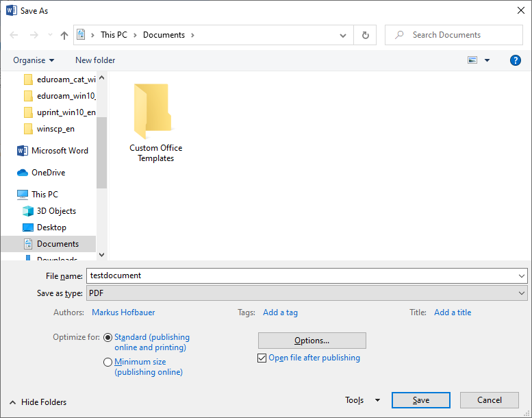Click the navigation pane scrollbar
This screenshot has width=532, height=418.
102,152
